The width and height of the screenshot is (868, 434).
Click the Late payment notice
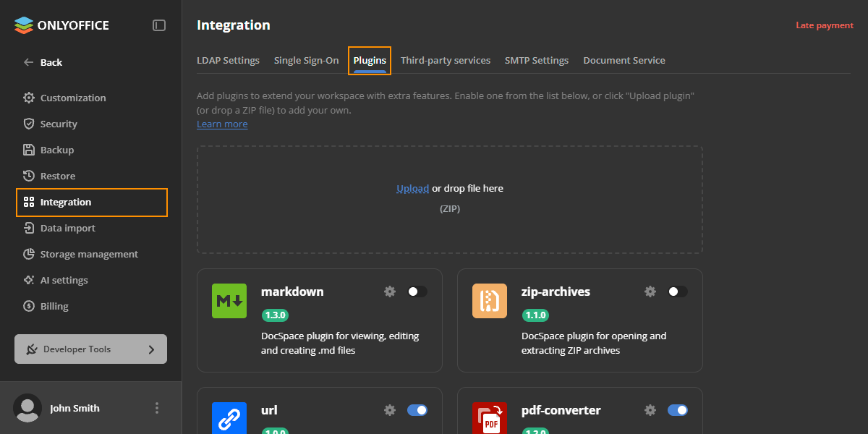click(825, 25)
